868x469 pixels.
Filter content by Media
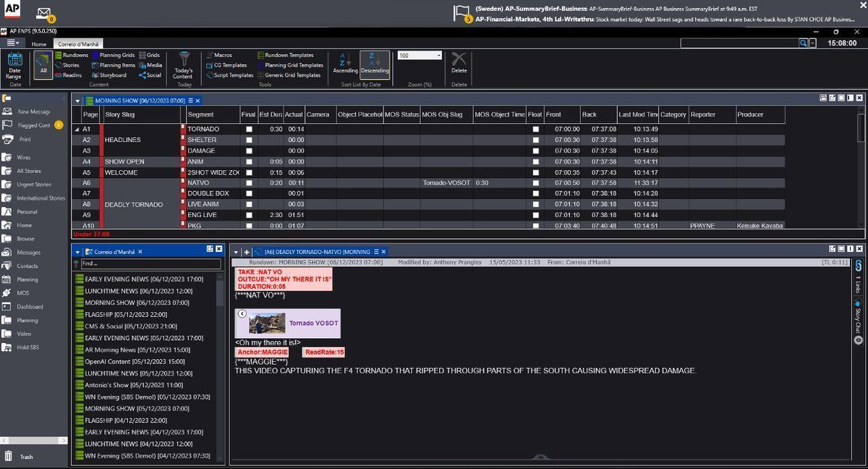tap(150, 65)
